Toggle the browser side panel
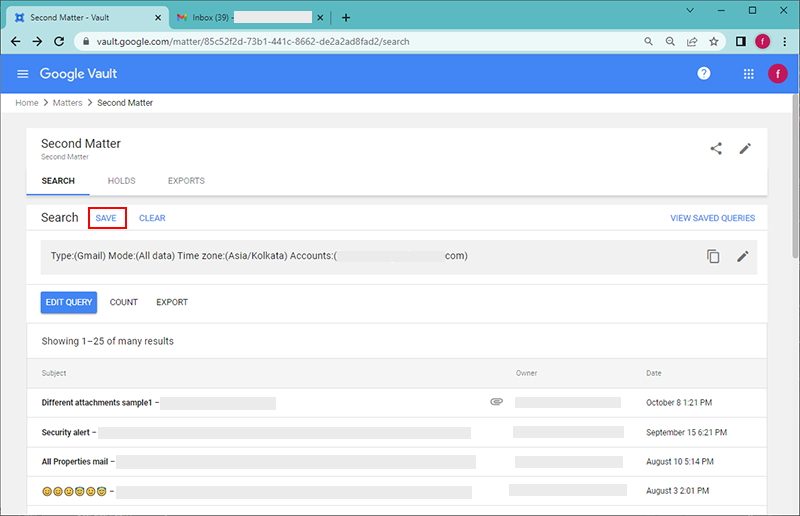Screen dimensions: 800x516 (x=741, y=41)
